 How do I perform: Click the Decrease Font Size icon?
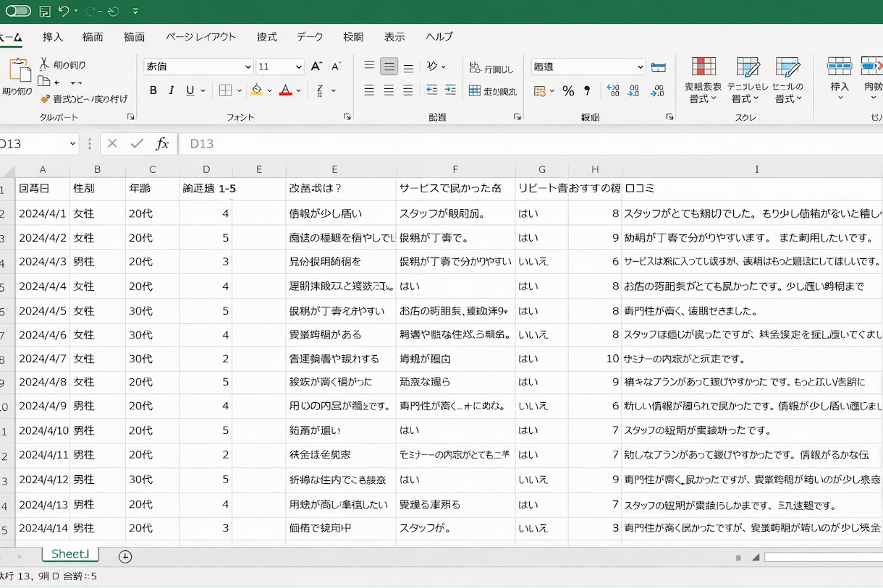tap(336, 67)
